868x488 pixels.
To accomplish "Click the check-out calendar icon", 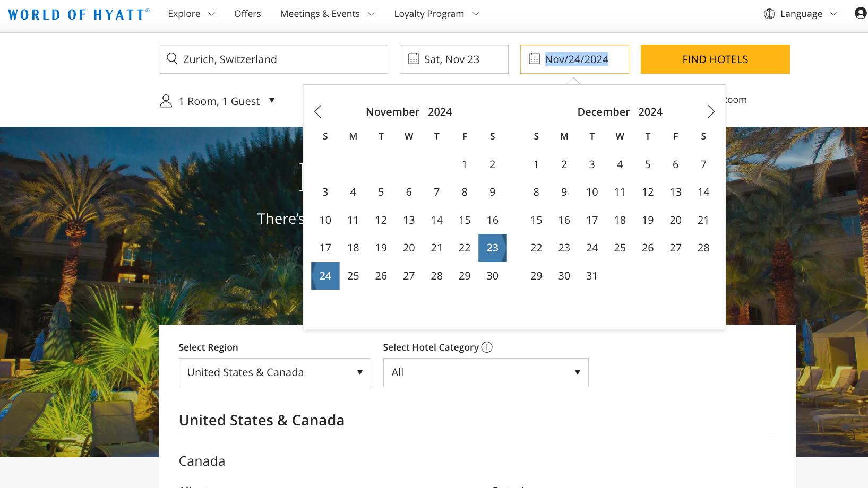I will coord(534,59).
